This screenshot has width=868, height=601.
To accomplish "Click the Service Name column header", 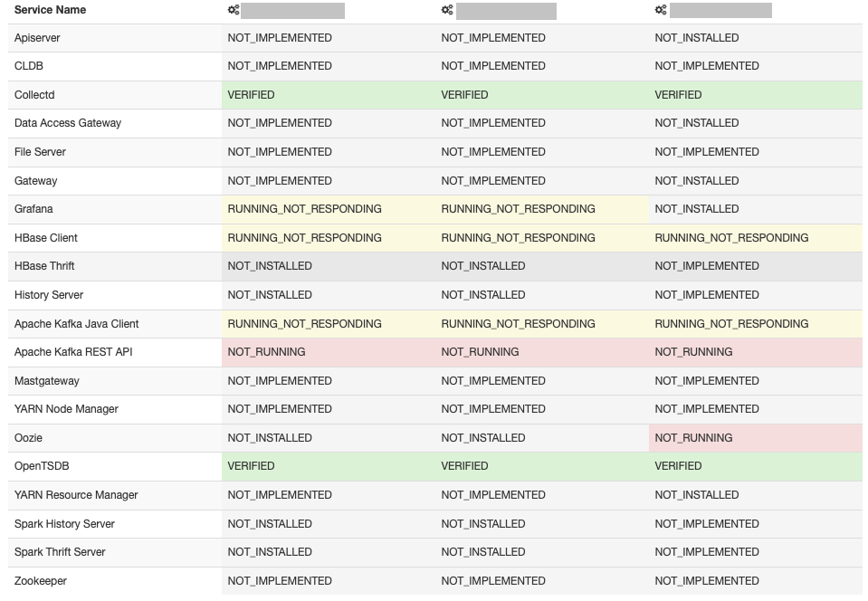I will (x=50, y=10).
